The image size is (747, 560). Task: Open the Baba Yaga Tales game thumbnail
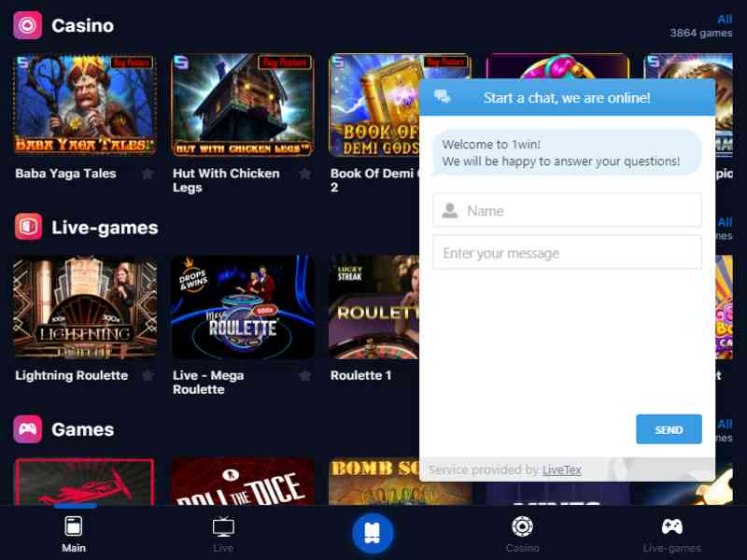85,105
